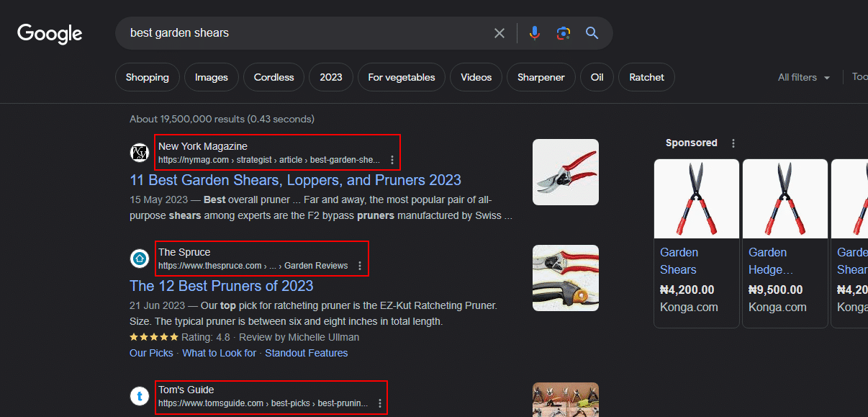Jump to Standout Features link
This screenshot has height=417, width=868.
tap(307, 353)
